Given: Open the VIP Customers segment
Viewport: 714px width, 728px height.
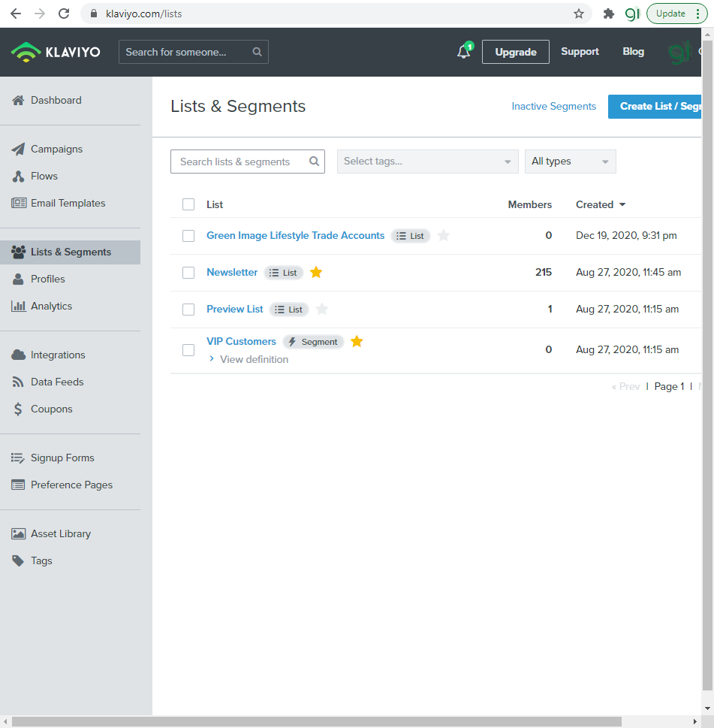Looking at the screenshot, I should pyautogui.click(x=241, y=341).
